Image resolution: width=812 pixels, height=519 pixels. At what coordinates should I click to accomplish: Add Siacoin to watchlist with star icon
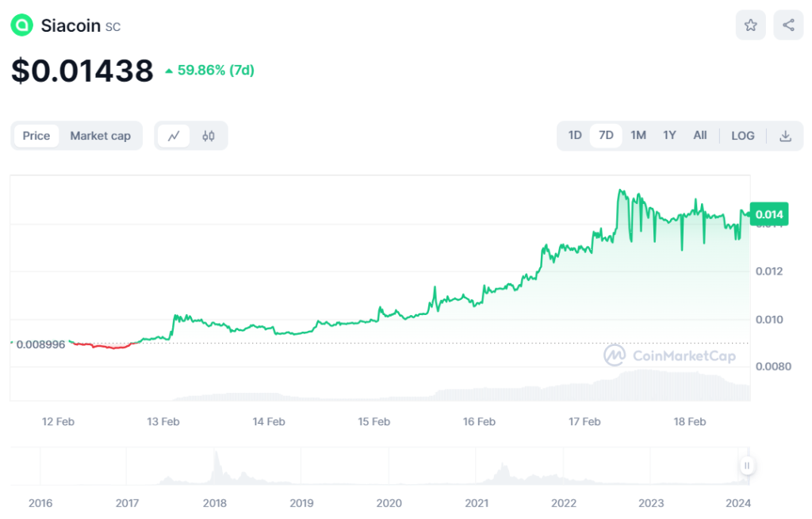point(750,25)
